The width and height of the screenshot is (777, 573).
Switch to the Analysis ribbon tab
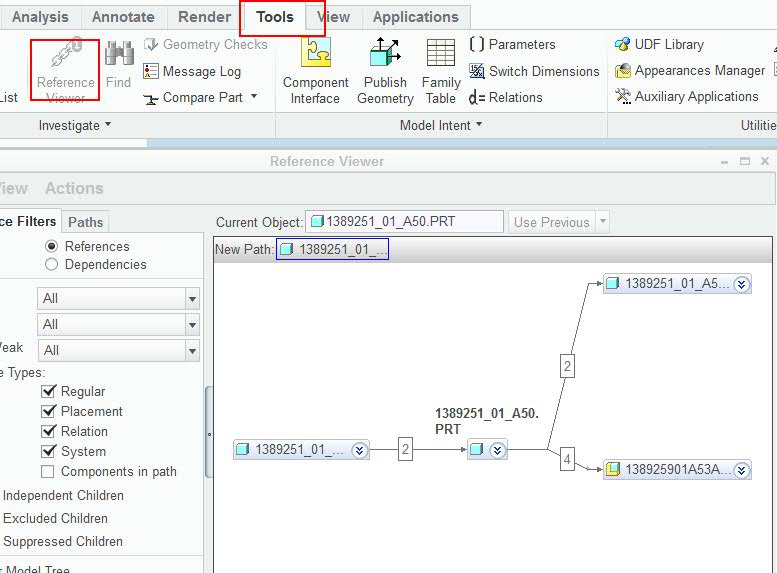[x=40, y=17]
